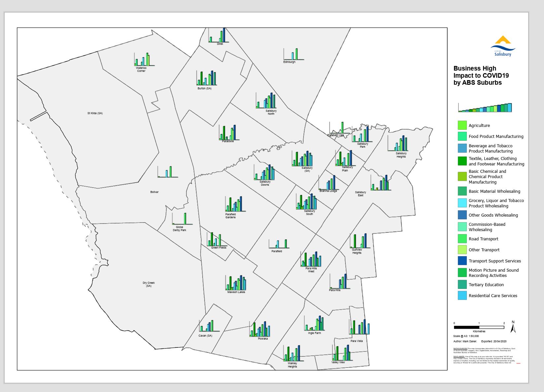Click the 'Exported: 20/04/2020' text
Screen dimensions: 544x392
click(x=494, y=341)
